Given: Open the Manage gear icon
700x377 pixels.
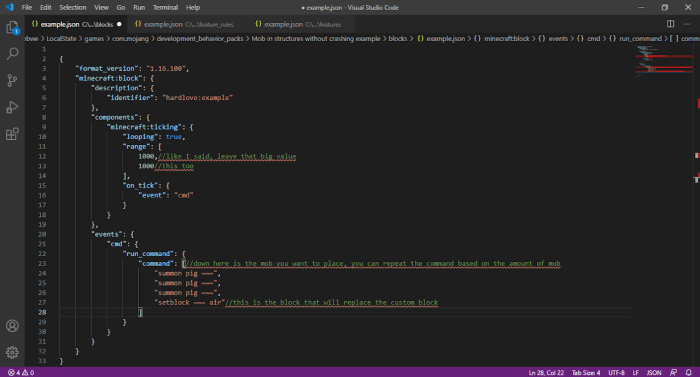Looking at the screenshot, I should pyautogui.click(x=12, y=352).
